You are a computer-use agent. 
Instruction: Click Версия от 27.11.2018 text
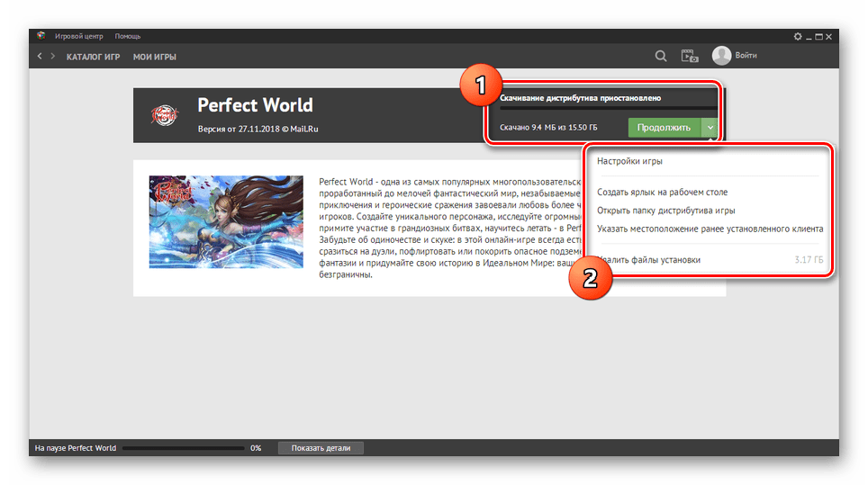(x=258, y=129)
